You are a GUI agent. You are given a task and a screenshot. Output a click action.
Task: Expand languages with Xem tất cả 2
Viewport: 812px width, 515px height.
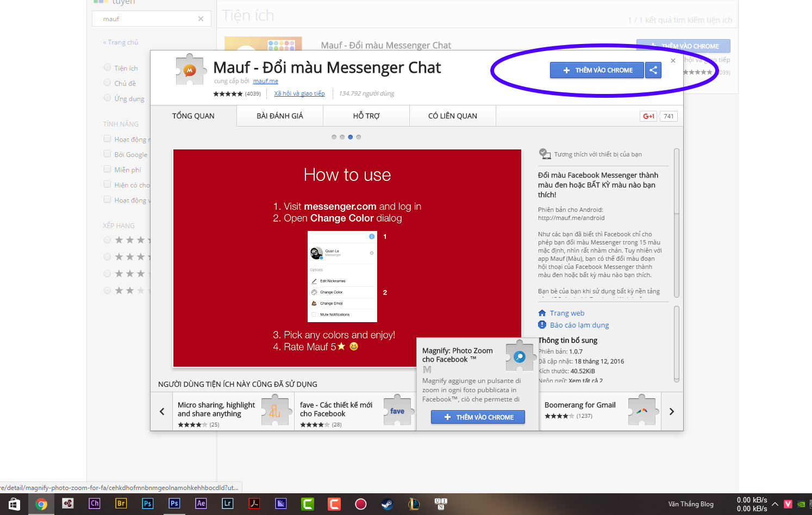click(585, 381)
